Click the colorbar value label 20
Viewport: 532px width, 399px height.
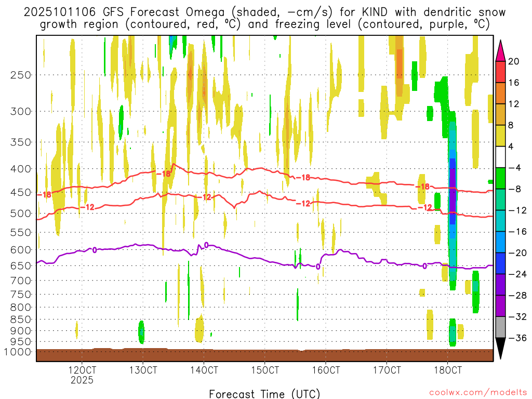point(514,61)
